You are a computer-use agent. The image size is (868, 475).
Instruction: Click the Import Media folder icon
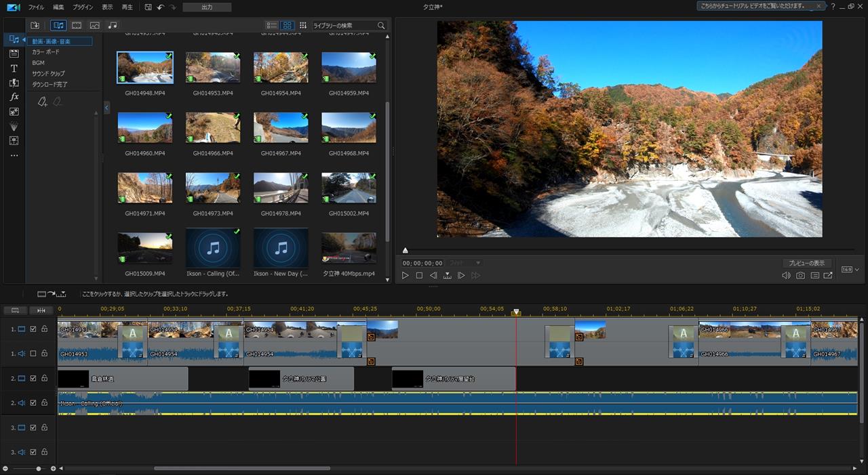[35, 25]
